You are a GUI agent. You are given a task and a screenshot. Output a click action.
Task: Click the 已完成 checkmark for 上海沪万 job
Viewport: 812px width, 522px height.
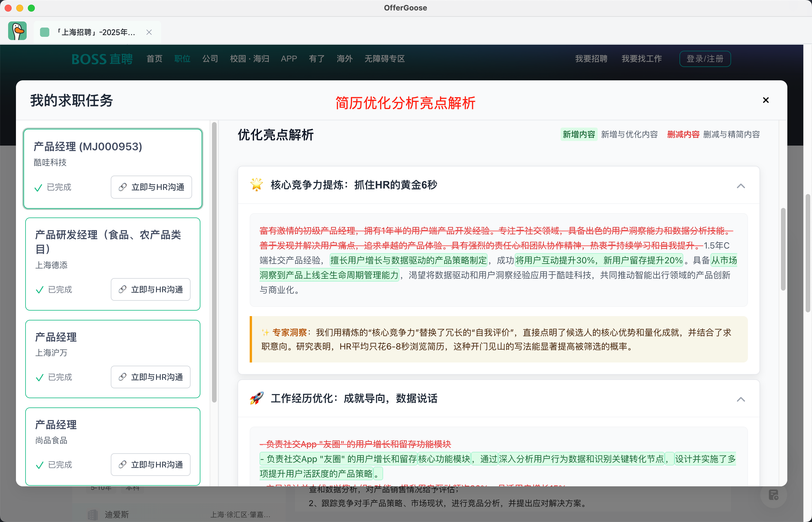[40, 377]
